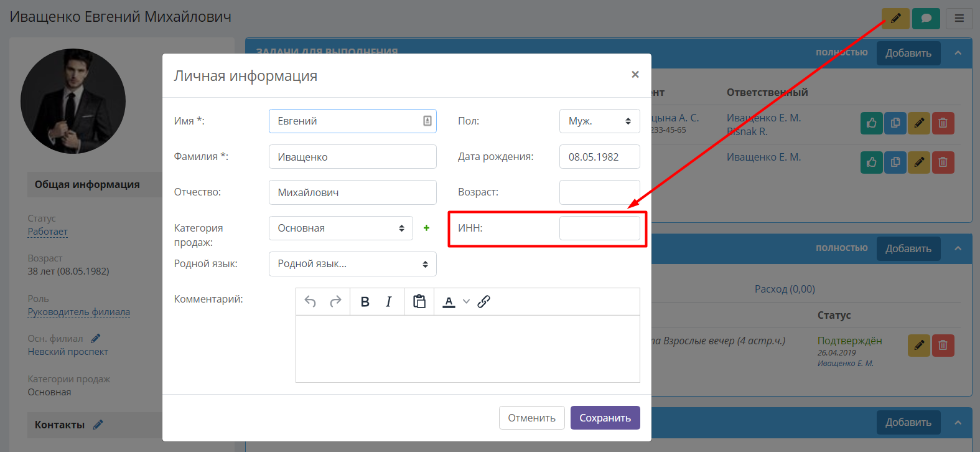Delete the second task row (only Иващенко Е. М.)

pyautogui.click(x=943, y=162)
